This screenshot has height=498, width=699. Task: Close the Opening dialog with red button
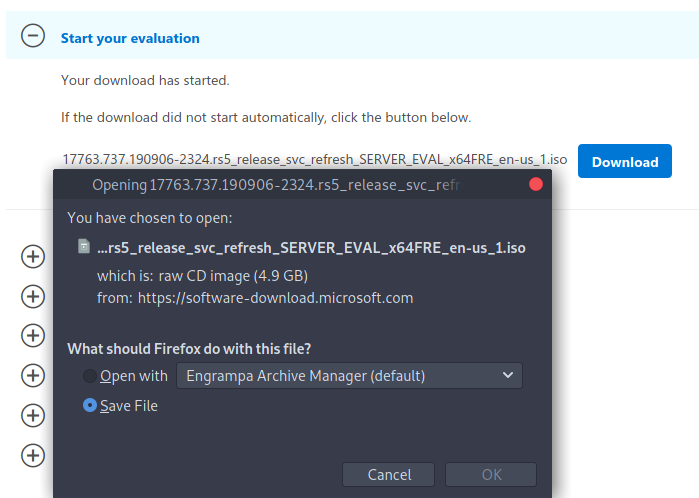535,184
